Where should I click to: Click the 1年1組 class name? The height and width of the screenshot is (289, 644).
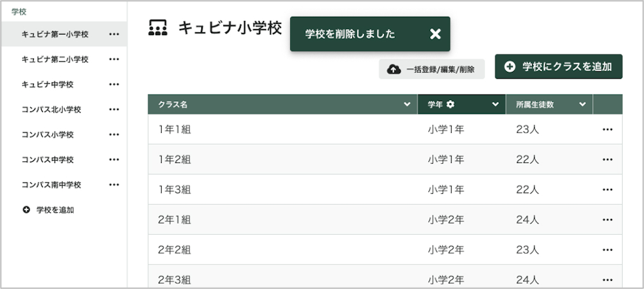tap(175, 130)
